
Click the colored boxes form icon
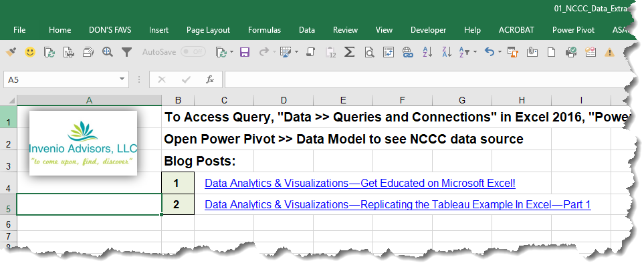coord(591,52)
